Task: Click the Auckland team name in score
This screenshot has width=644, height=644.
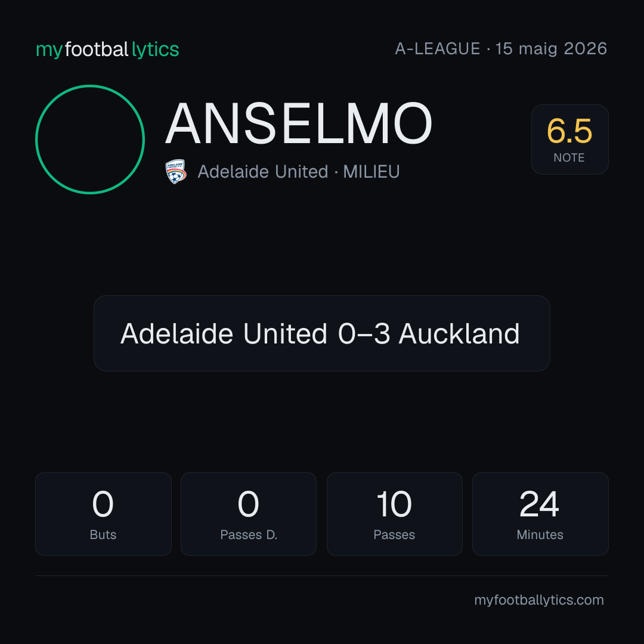Action: [x=459, y=333]
